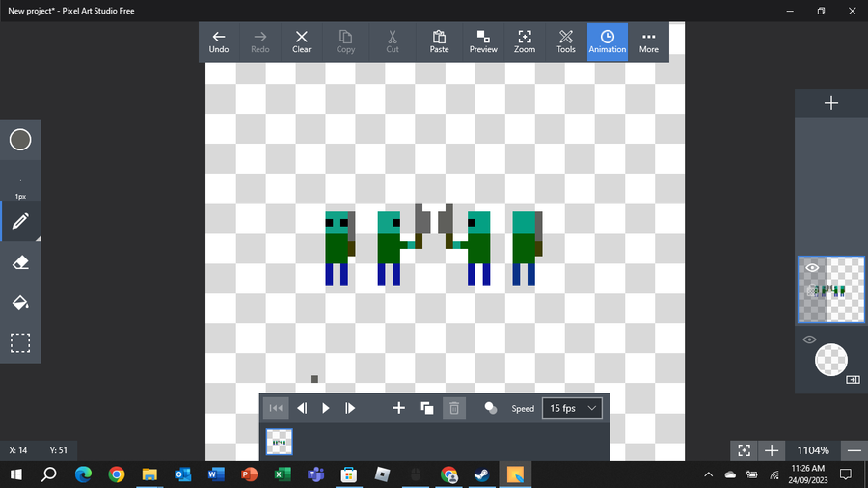Play the animation

click(326, 408)
